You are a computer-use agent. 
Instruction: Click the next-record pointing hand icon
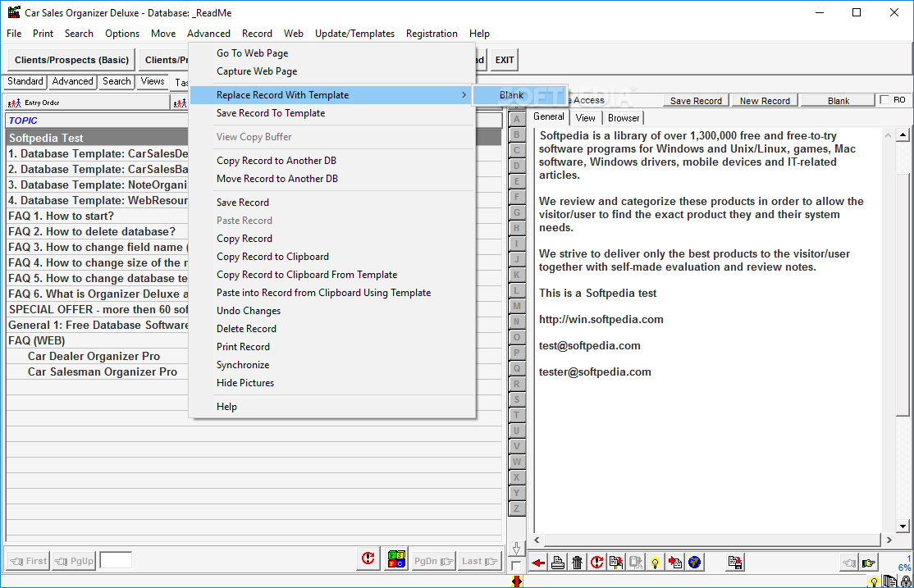(x=869, y=563)
